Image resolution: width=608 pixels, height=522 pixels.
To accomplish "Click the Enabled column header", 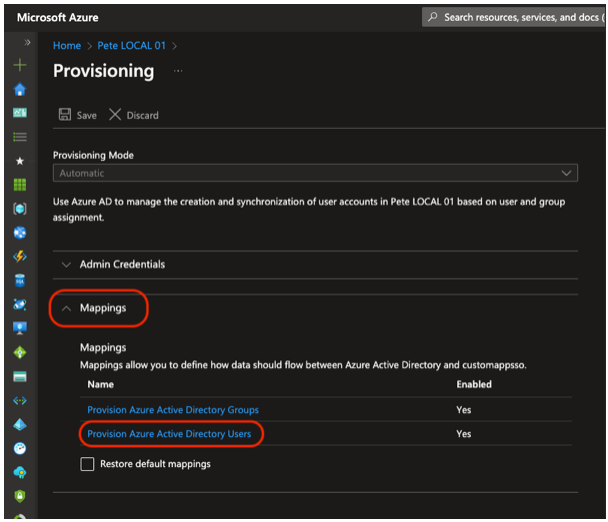I will coord(474,384).
